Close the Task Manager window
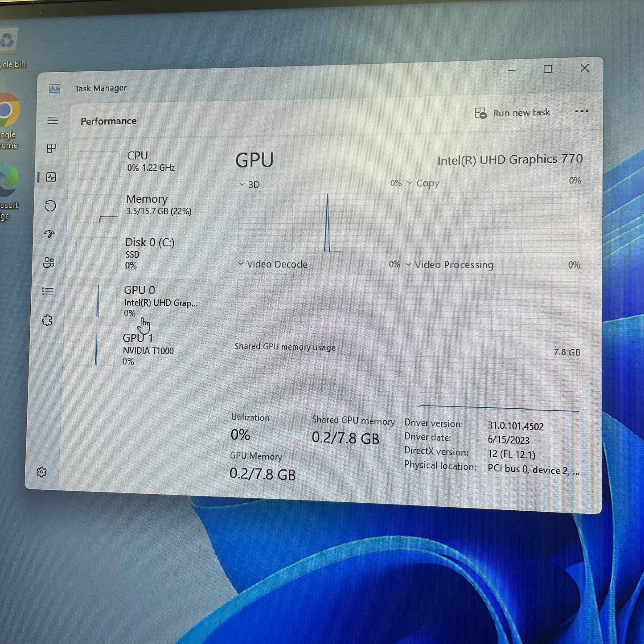This screenshot has height=644, width=644. (585, 68)
